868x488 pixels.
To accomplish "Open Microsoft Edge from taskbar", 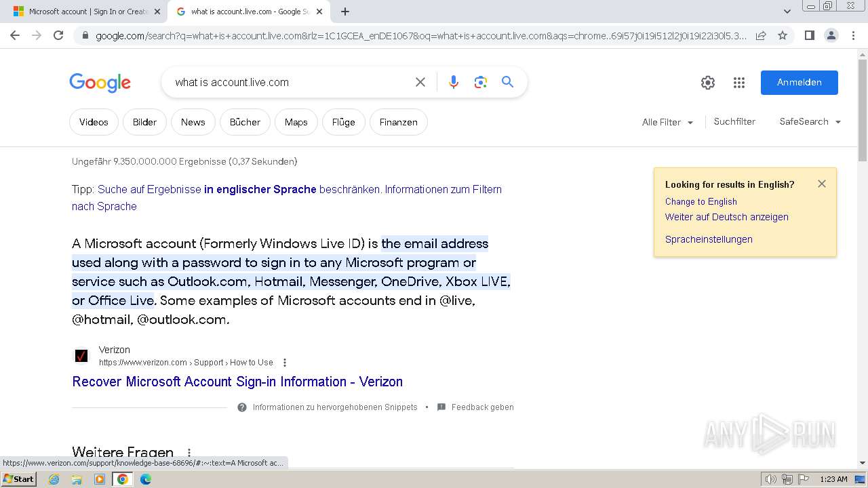I will (x=146, y=479).
